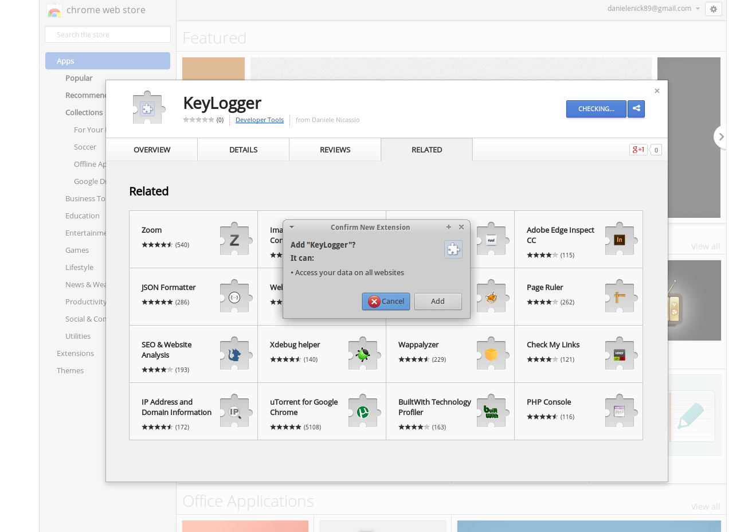Open the Games category

[x=77, y=250]
